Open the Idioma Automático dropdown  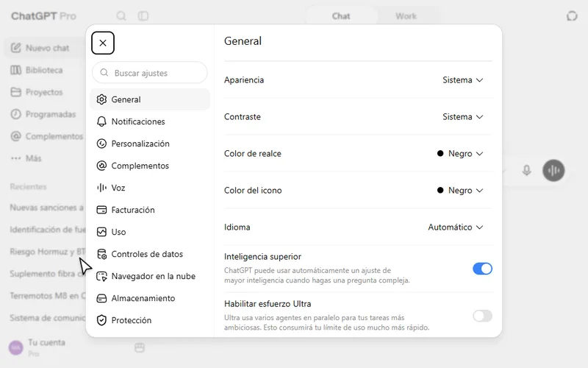pyautogui.click(x=456, y=227)
